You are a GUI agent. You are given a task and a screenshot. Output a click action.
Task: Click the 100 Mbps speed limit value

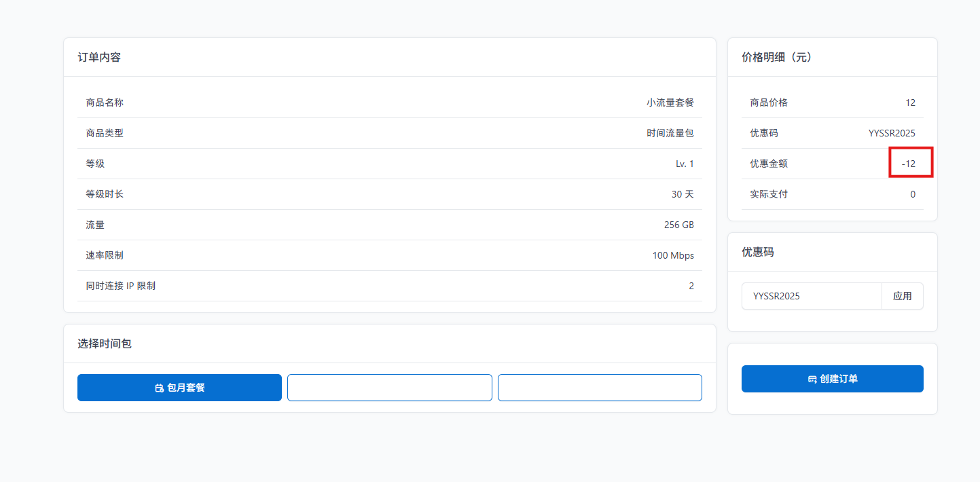click(x=673, y=255)
